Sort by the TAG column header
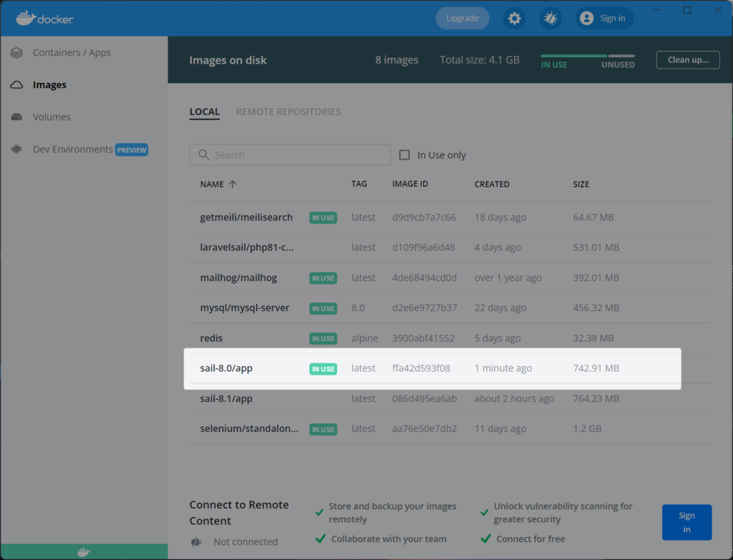 (x=359, y=184)
